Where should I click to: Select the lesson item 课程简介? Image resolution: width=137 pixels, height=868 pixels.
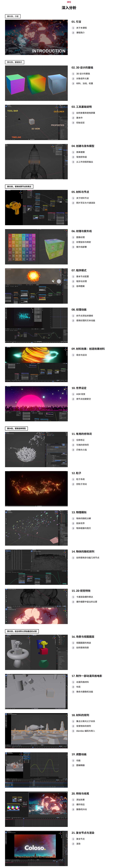click(80, 33)
